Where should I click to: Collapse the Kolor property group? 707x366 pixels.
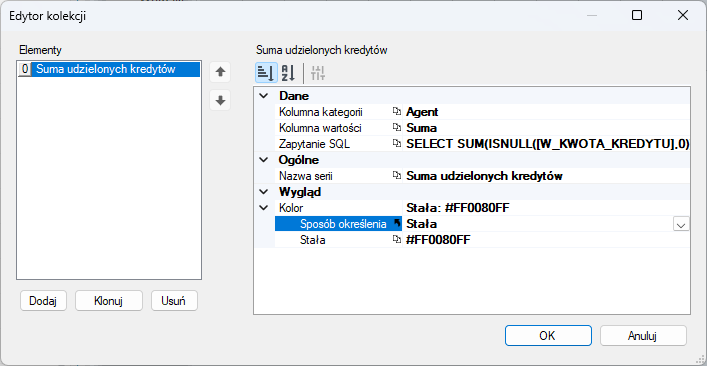click(x=264, y=208)
